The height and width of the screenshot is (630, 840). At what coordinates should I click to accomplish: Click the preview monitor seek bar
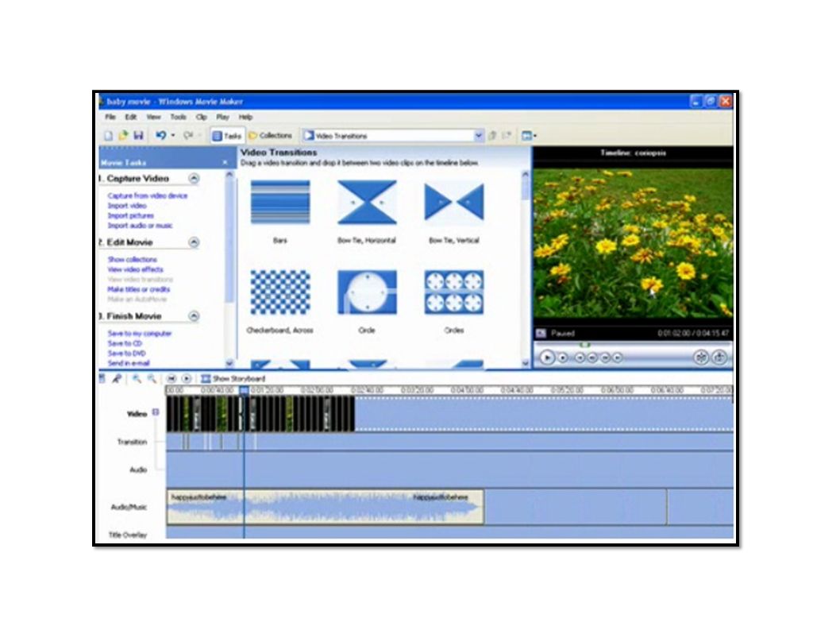633,345
